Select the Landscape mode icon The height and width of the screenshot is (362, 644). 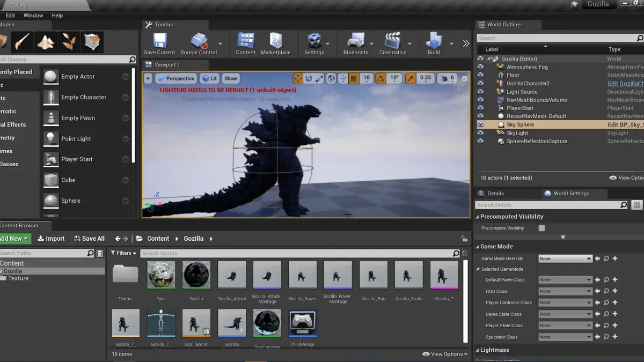coord(45,42)
